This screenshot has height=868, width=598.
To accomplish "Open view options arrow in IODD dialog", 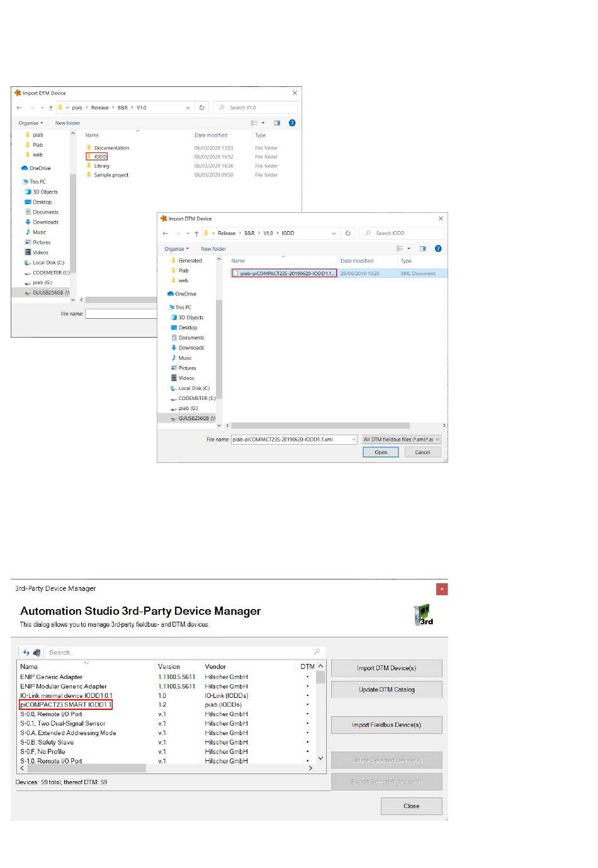I will pyautogui.click(x=409, y=249).
